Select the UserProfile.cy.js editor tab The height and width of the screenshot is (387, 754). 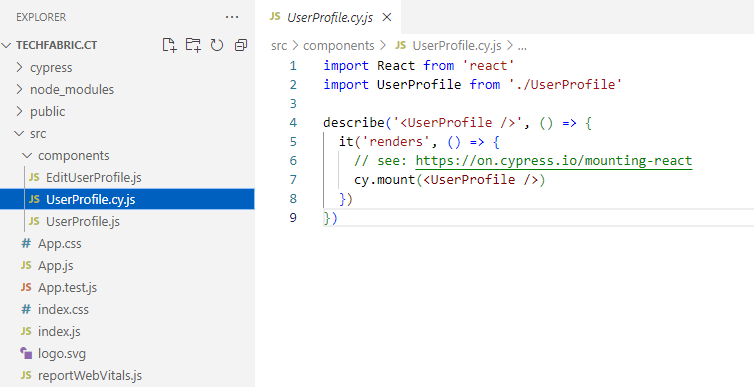(x=327, y=17)
